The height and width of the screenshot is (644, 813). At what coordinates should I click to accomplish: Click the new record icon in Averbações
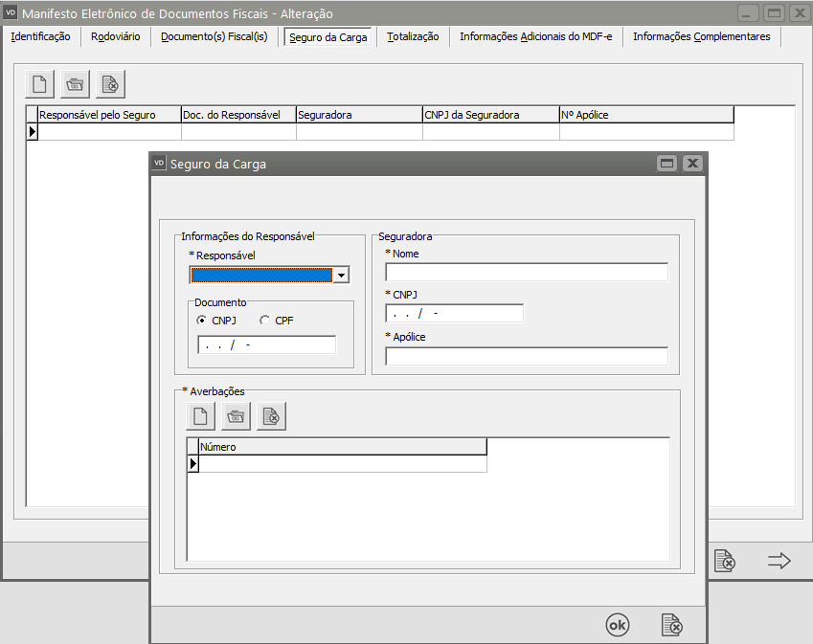coord(201,415)
